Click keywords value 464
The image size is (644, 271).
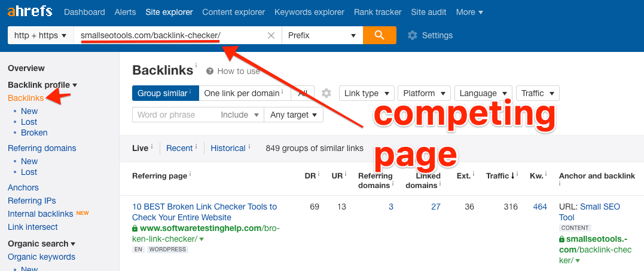point(540,207)
